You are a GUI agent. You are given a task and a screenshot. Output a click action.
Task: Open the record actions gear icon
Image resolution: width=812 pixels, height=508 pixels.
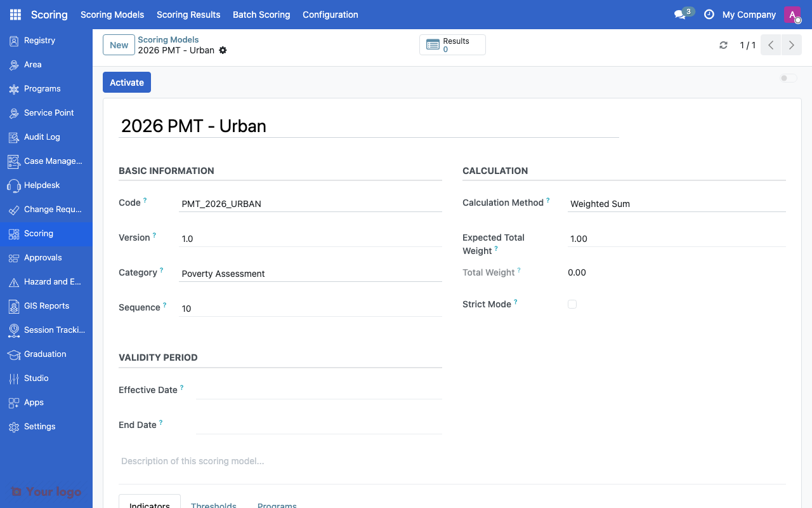[223, 50]
